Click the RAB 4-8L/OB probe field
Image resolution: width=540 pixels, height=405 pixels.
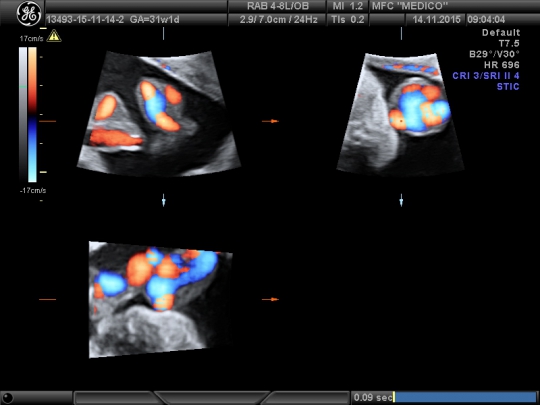pyautogui.click(x=278, y=6)
